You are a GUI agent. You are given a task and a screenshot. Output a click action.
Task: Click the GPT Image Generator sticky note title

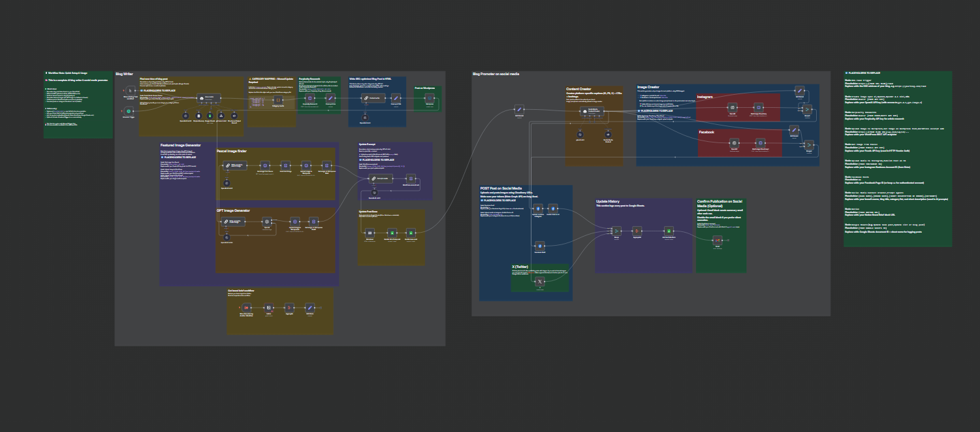point(234,210)
